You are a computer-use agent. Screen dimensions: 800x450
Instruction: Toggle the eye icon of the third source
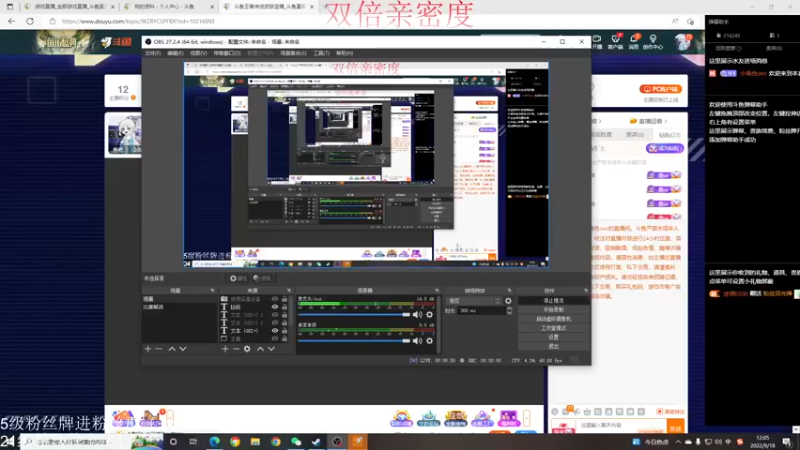point(275,315)
